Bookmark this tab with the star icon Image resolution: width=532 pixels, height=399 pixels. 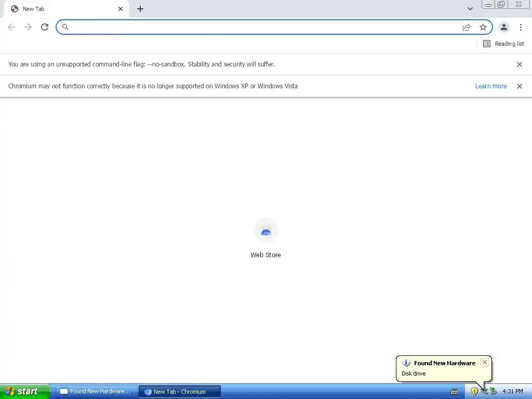click(483, 27)
